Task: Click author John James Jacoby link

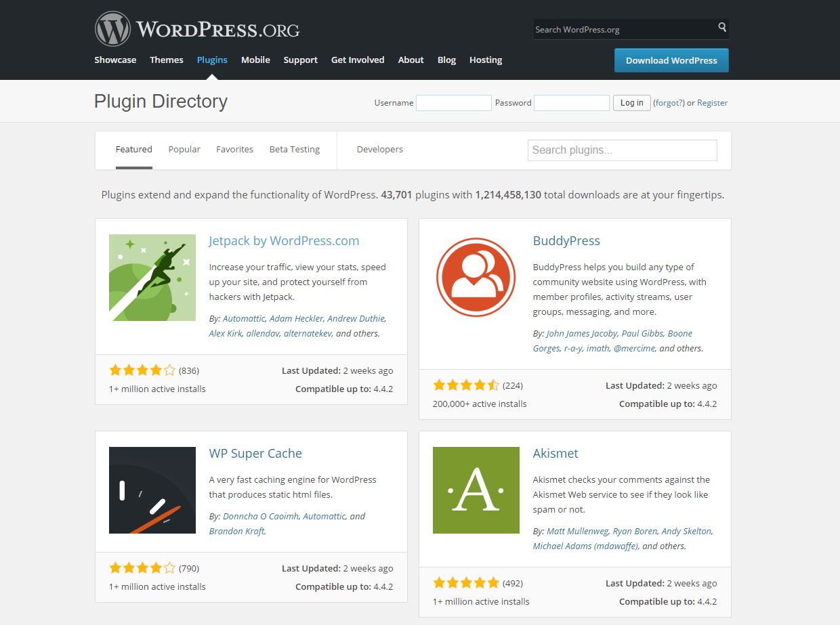Action: coord(582,333)
